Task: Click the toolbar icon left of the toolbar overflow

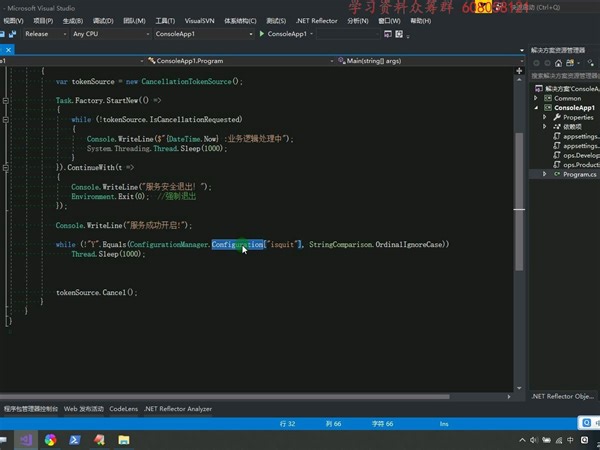Action: pyautogui.click(x=399, y=34)
